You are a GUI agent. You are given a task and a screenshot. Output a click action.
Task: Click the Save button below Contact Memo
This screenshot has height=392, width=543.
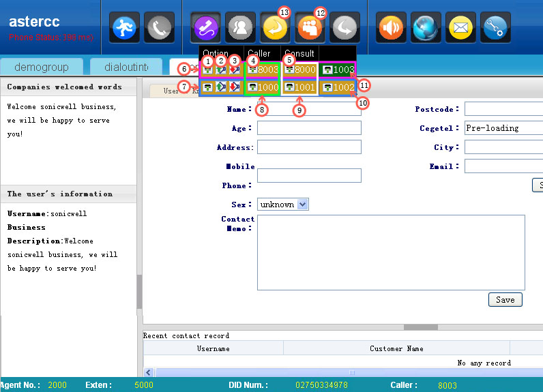[505, 300]
